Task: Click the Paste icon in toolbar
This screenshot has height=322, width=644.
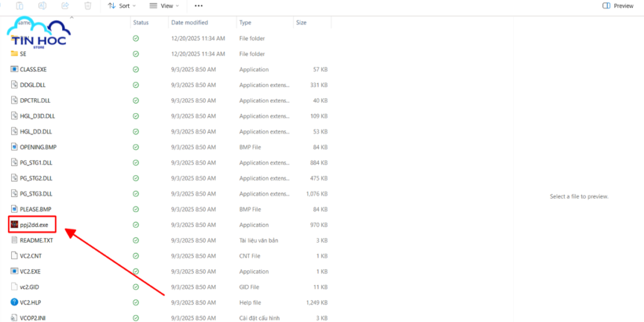Action: (20, 6)
